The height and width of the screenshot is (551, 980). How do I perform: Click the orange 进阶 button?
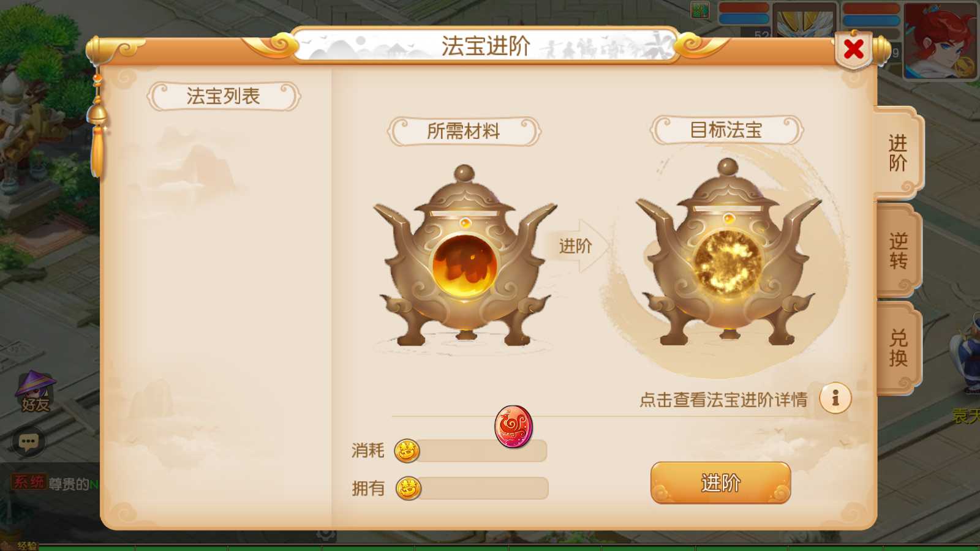coord(720,483)
